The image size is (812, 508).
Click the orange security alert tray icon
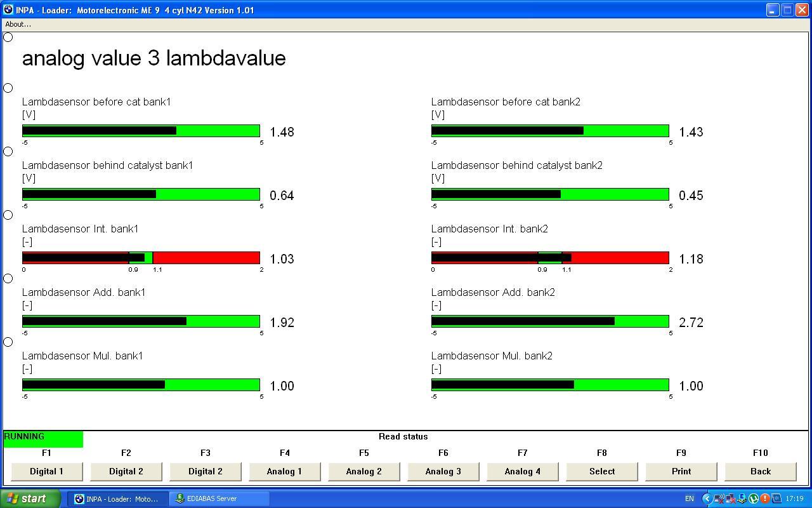(765, 498)
